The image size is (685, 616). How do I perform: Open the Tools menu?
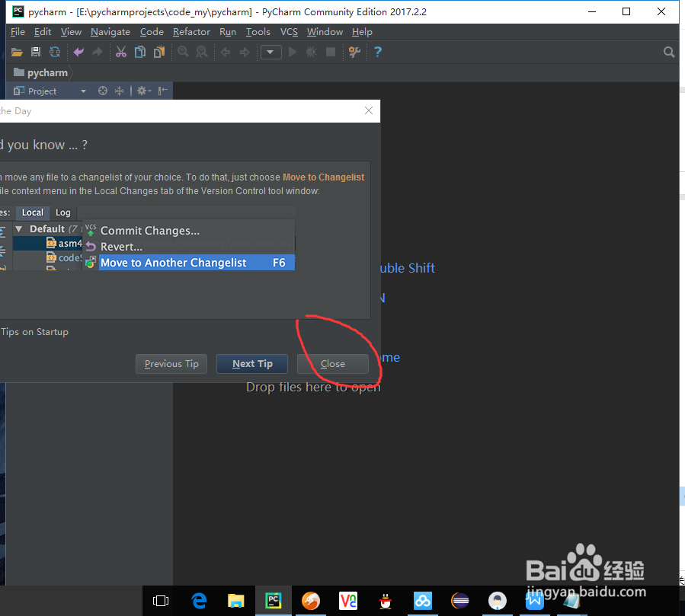pyautogui.click(x=258, y=32)
